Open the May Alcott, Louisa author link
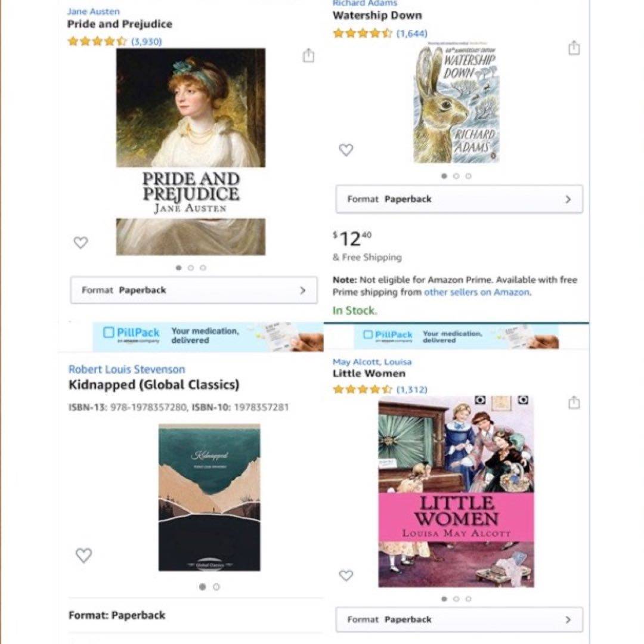The width and height of the screenshot is (644, 644). (372, 362)
